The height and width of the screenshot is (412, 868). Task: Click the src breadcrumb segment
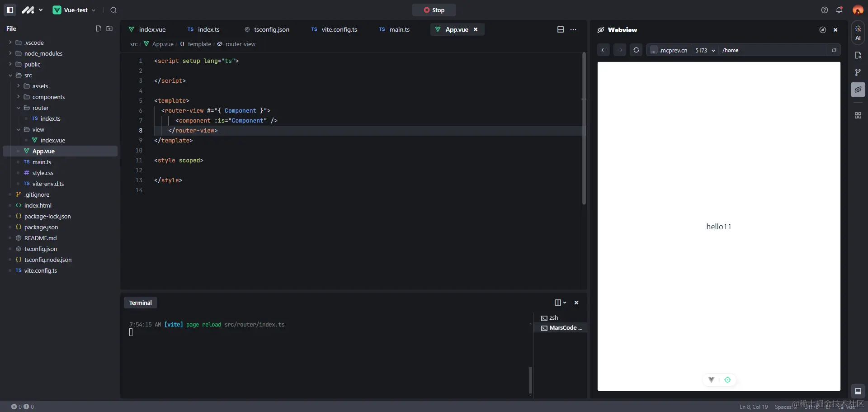click(134, 44)
